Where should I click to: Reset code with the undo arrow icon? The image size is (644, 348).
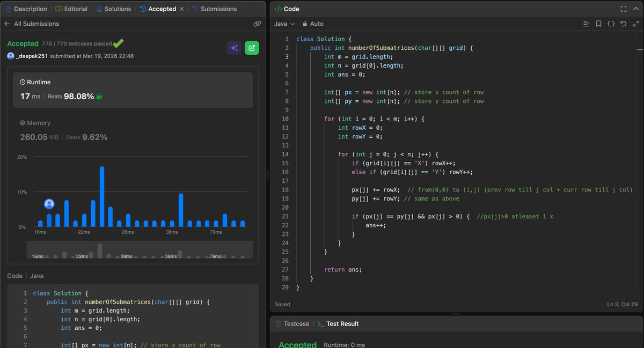[x=623, y=24]
